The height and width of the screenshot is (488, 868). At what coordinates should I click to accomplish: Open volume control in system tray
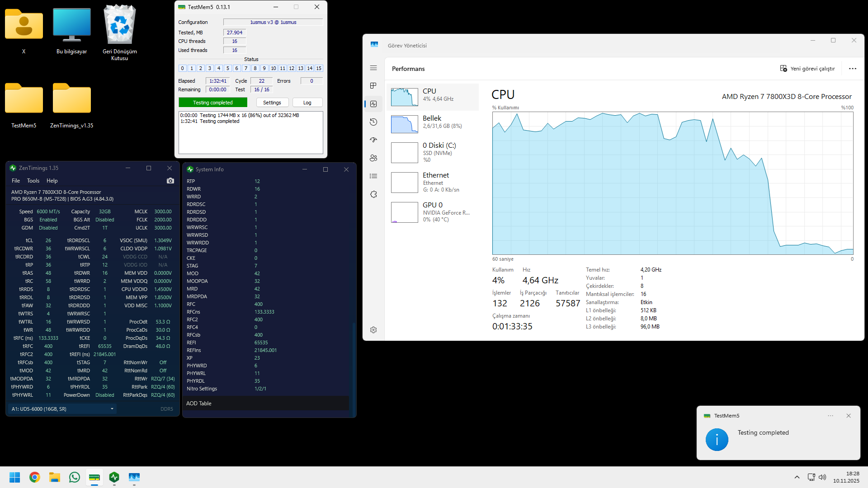(822, 477)
